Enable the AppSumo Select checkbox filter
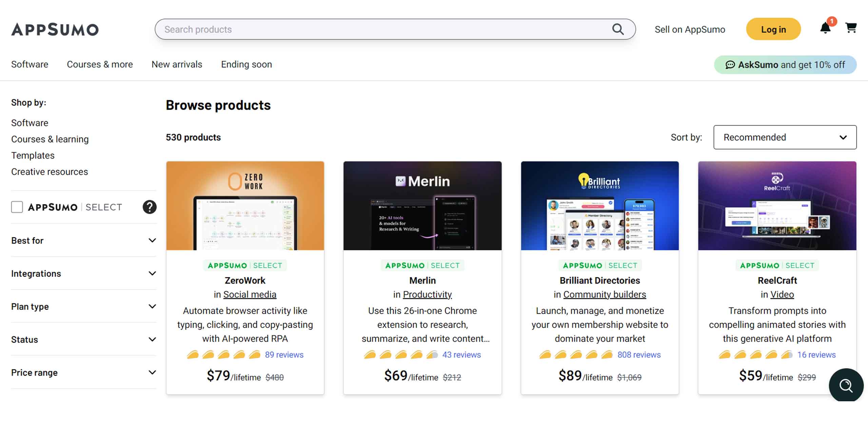This screenshot has height=434, width=868. click(17, 207)
